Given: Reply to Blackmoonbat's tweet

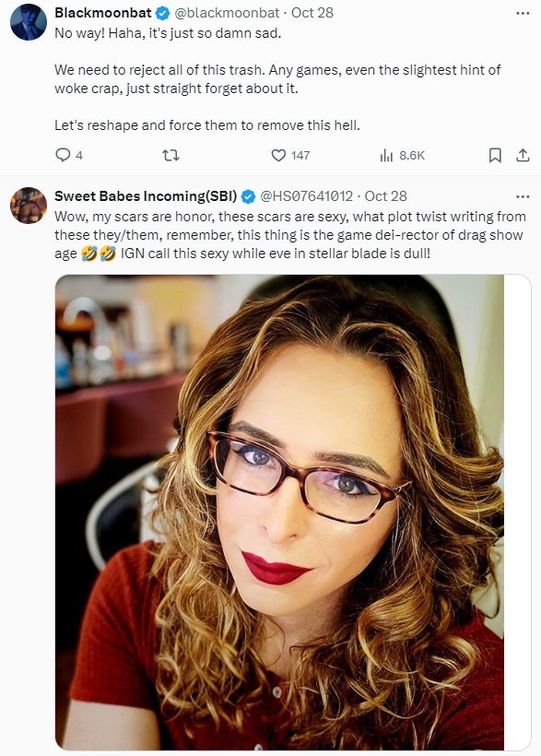Looking at the screenshot, I should coord(69,155).
